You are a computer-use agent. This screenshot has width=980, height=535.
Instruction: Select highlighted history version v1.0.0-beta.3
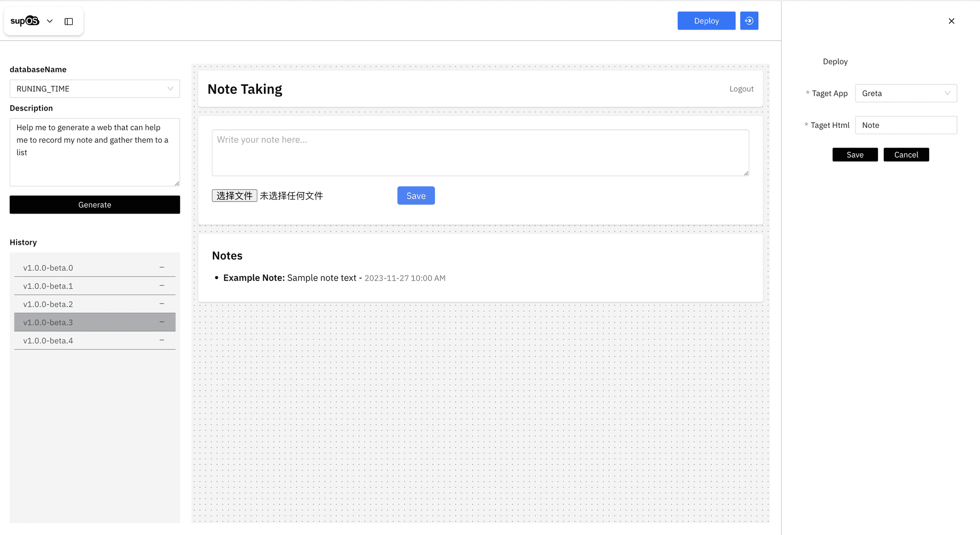click(95, 322)
